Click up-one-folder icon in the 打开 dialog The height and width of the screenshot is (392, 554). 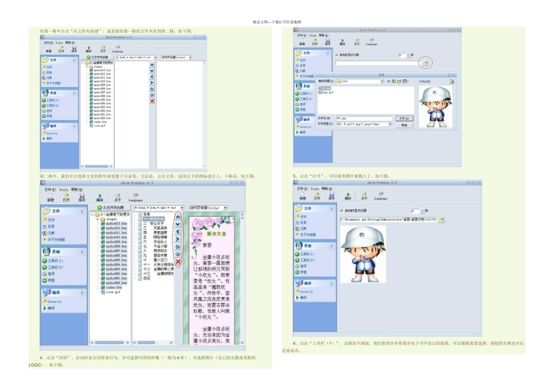coord(394,81)
